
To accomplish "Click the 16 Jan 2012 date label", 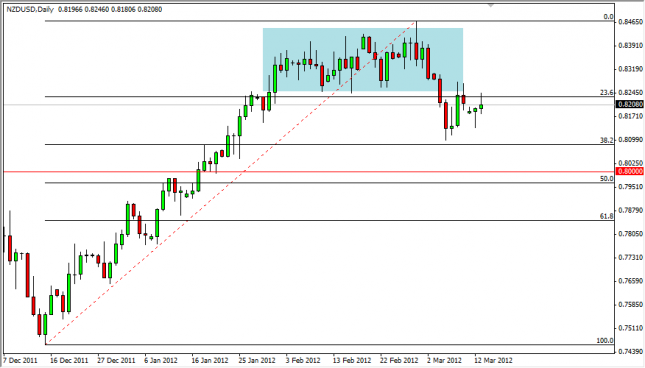I will click(x=210, y=361).
